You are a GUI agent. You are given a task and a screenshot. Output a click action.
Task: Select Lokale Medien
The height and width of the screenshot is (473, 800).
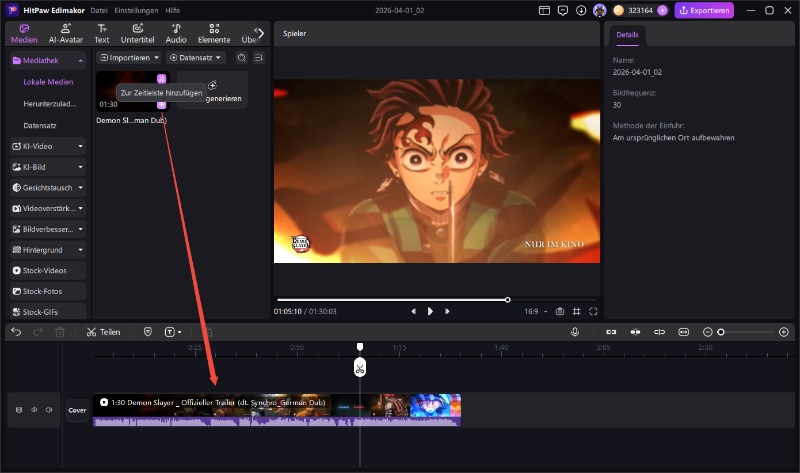point(48,82)
